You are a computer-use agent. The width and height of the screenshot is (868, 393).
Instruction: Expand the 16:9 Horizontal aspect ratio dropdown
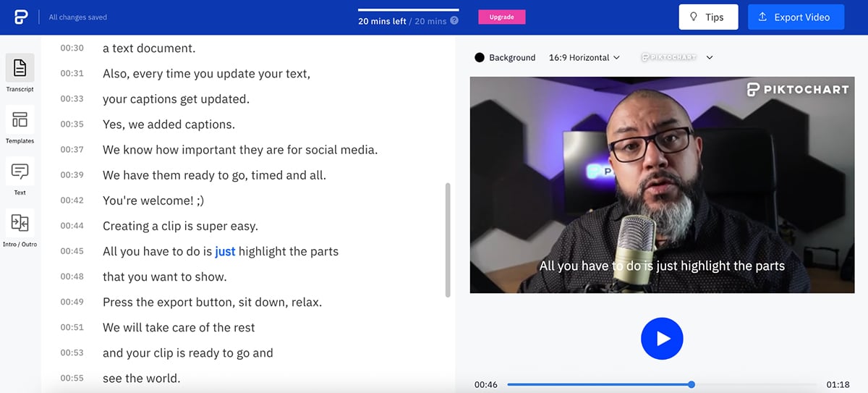(584, 58)
